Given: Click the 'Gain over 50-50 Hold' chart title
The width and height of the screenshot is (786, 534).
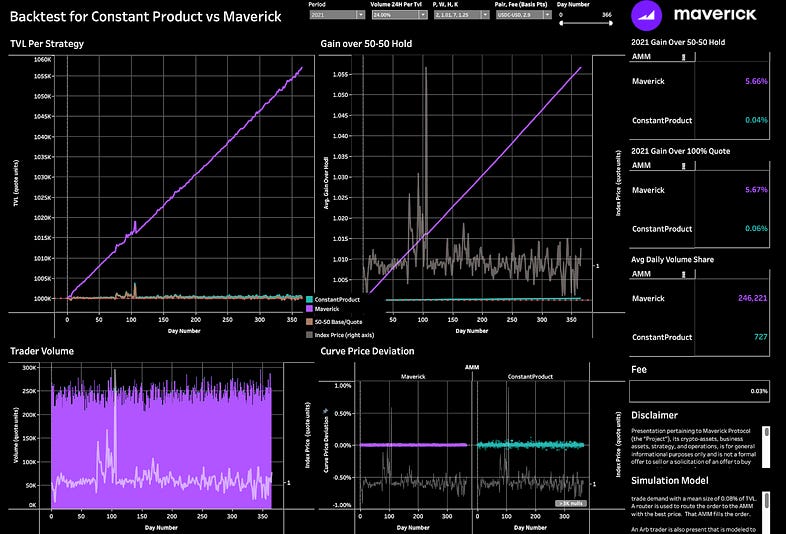Looking at the screenshot, I should pos(366,44).
